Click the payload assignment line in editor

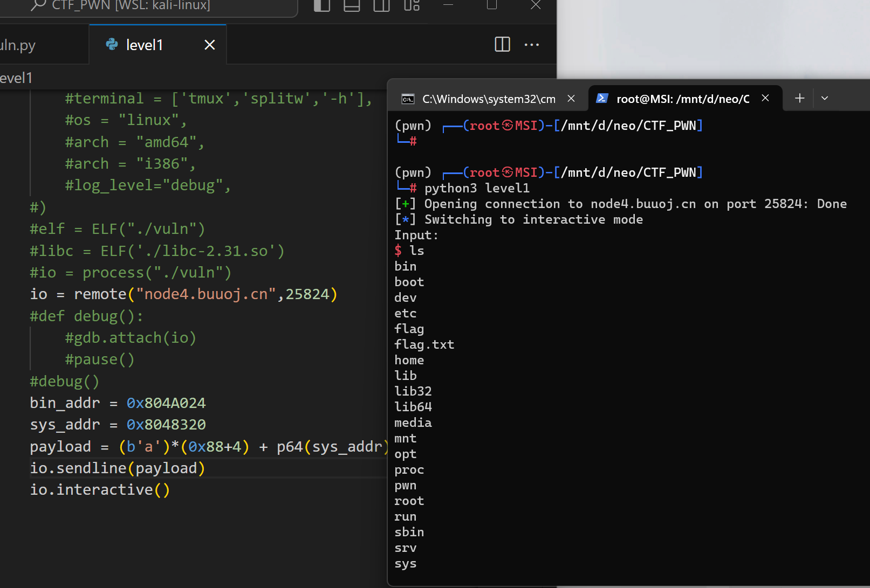[209, 447]
